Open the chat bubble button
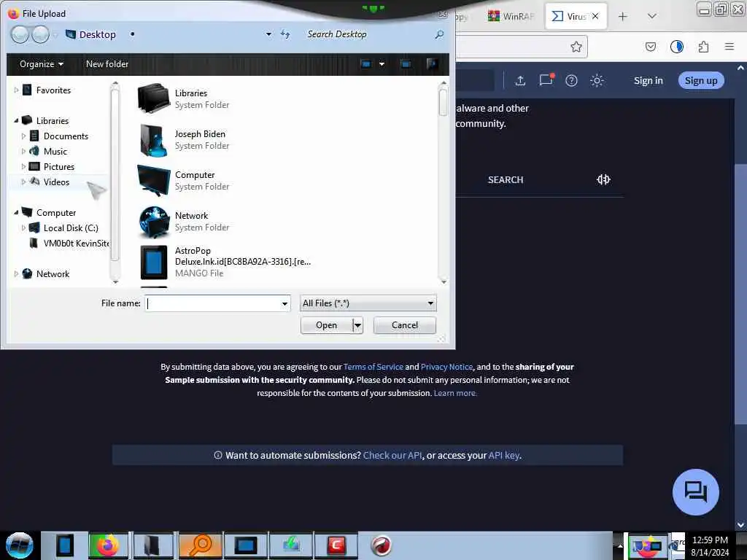 tap(695, 492)
